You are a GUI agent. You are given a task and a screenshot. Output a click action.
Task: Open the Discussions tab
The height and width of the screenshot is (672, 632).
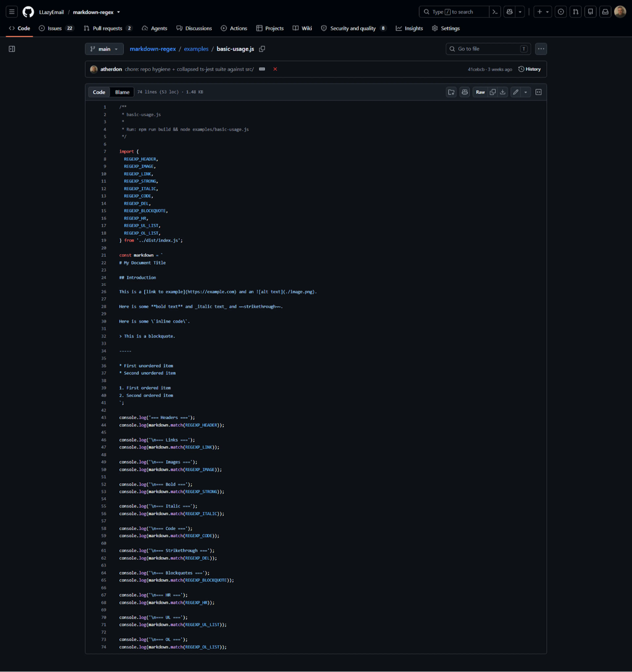tap(194, 28)
